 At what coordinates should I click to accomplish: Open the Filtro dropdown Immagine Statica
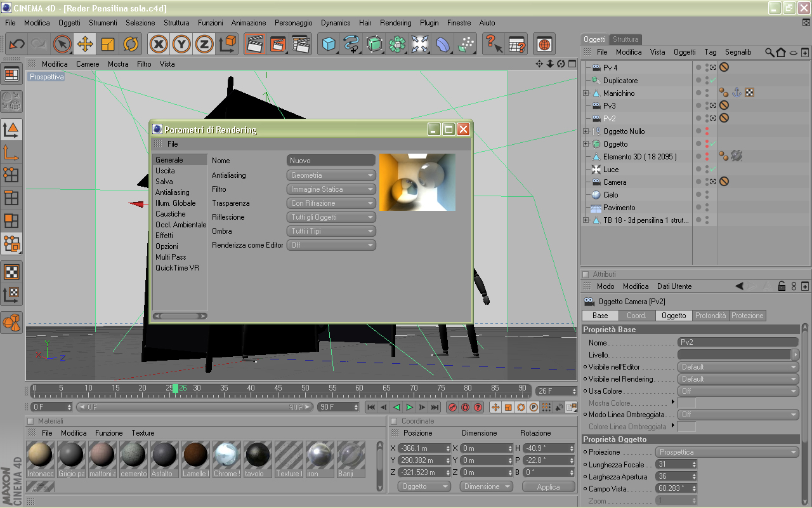[331, 189]
